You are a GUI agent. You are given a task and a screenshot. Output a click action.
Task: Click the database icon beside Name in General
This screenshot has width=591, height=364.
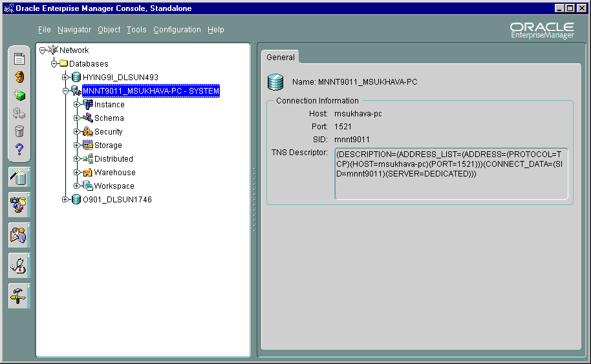tap(275, 81)
